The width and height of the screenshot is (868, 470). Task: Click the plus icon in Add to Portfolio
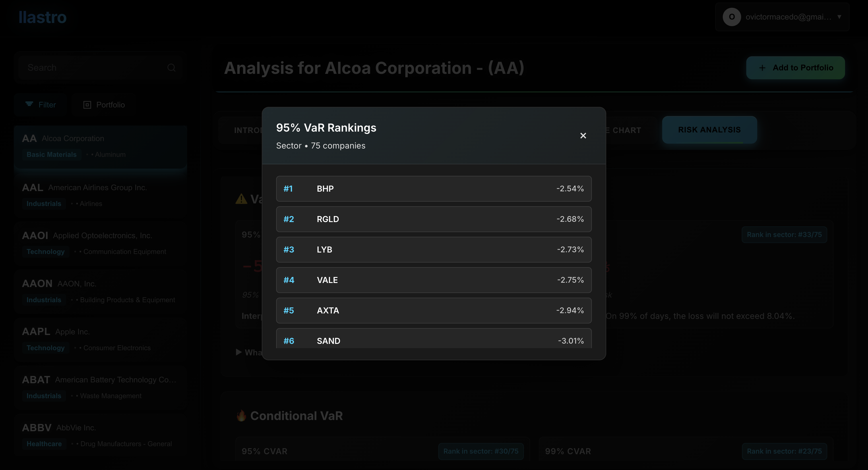[x=762, y=68]
